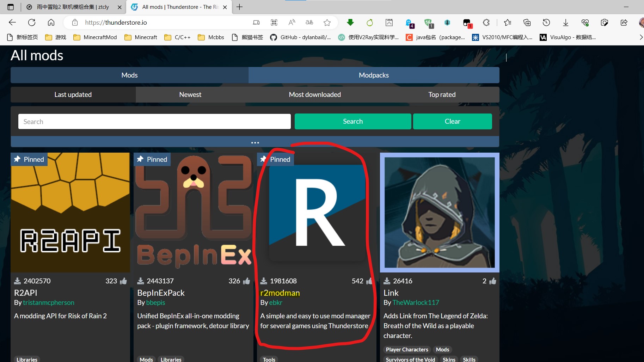
Task: View site information lock icon
Action: pos(75,23)
